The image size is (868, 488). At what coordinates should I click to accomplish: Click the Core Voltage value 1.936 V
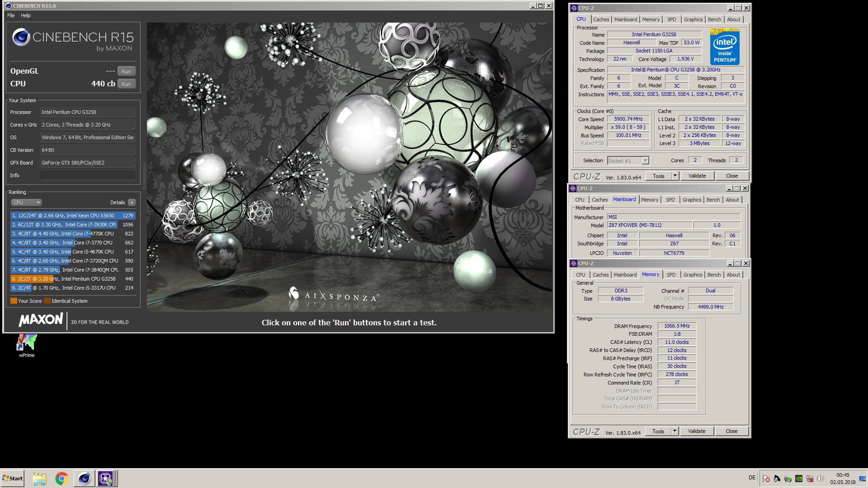685,59
